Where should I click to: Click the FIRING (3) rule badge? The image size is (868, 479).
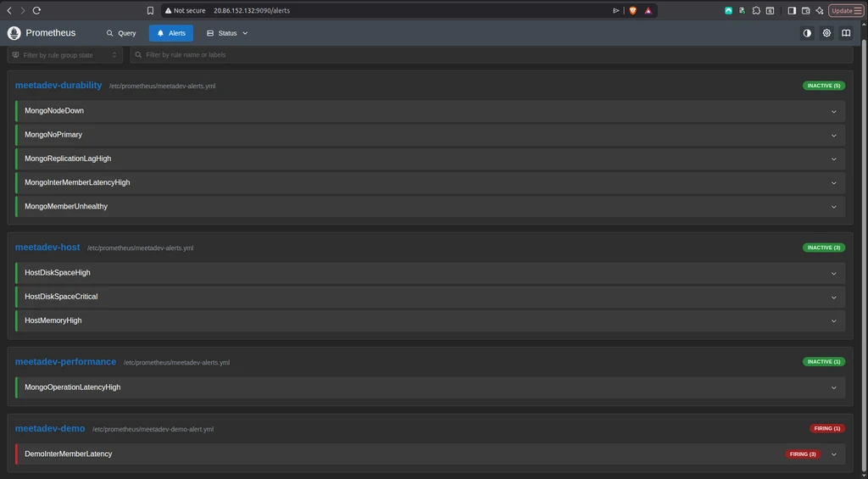(803, 454)
